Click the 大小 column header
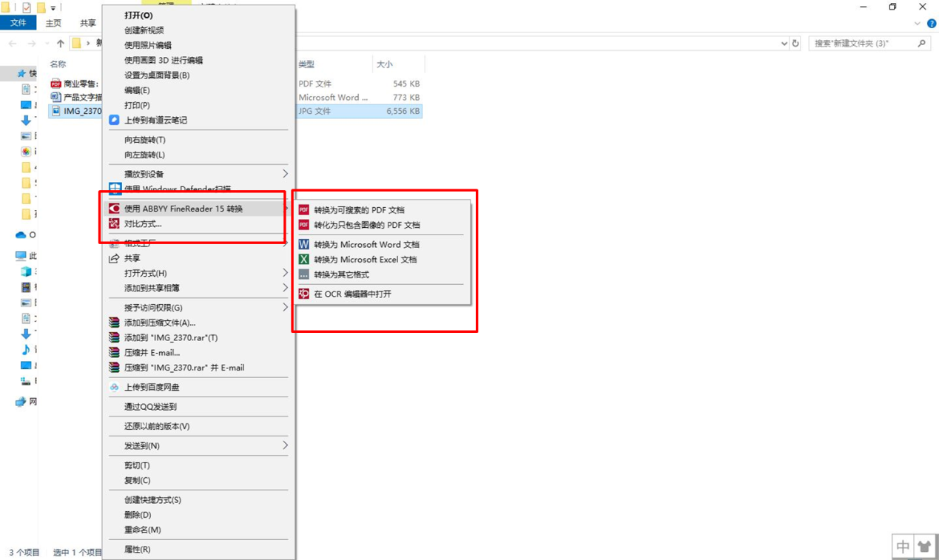This screenshot has height=560, width=939. pyautogui.click(x=385, y=64)
